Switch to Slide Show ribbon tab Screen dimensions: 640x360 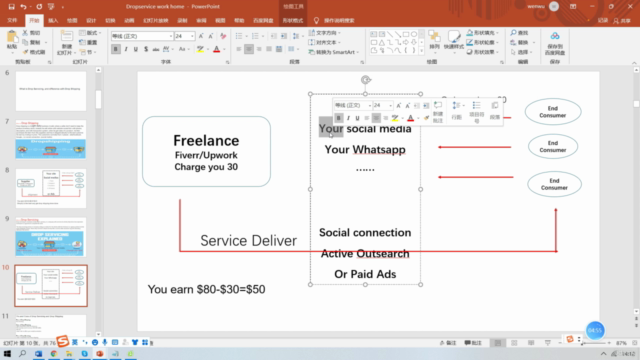click(156, 20)
